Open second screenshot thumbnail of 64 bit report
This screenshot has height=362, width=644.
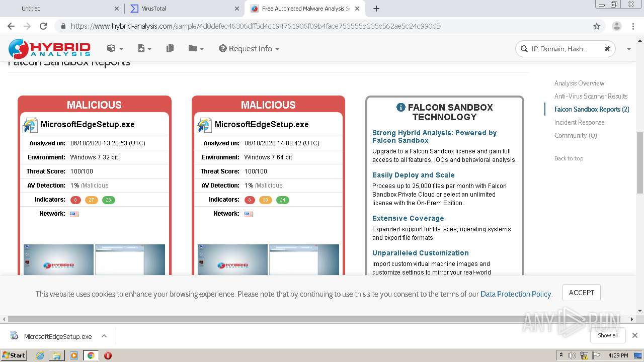[x=304, y=259]
